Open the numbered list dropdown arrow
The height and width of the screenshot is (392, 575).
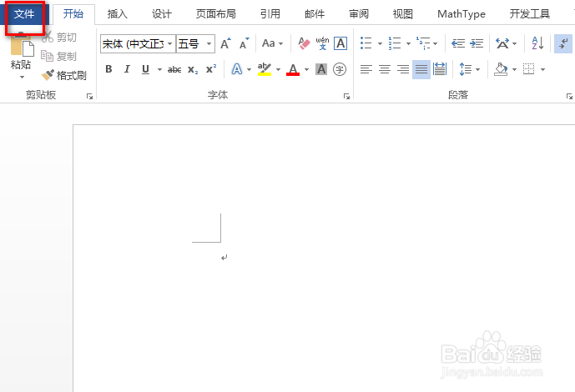(408, 43)
